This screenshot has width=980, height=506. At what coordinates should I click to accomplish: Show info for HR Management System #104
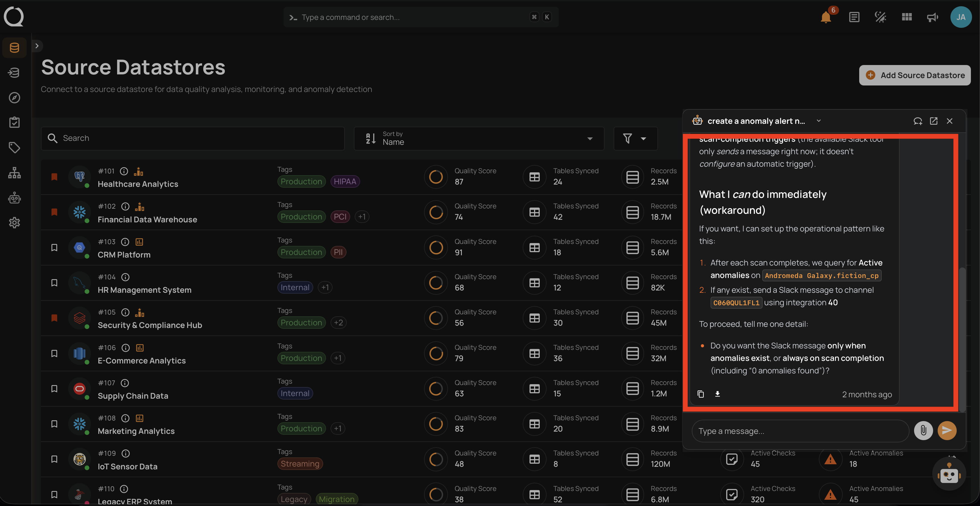[126, 277]
